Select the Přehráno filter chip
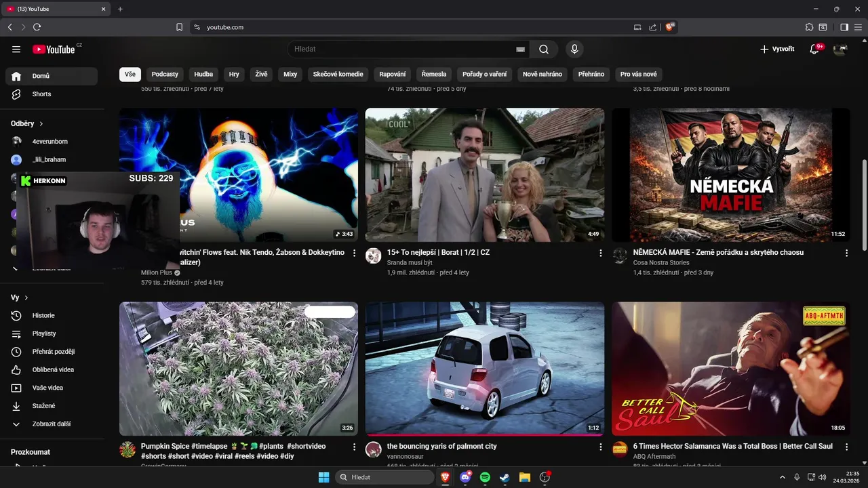Viewport: 868px width, 488px height. click(x=591, y=74)
